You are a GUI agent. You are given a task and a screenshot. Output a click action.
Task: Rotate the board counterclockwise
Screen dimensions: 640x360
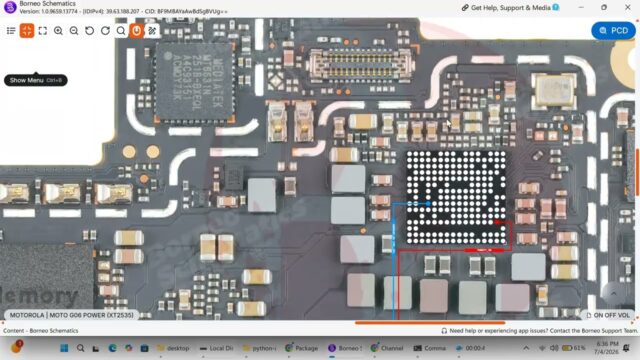(x=89, y=31)
